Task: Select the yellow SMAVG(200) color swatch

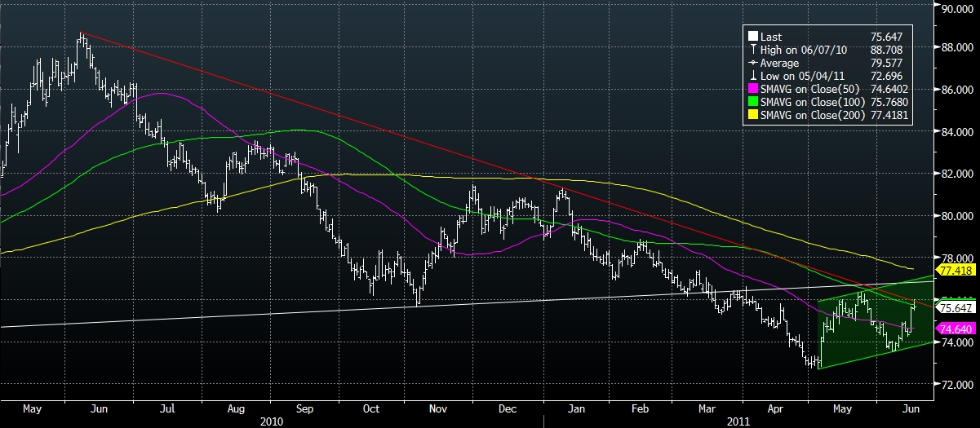Action: click(752, 117)
